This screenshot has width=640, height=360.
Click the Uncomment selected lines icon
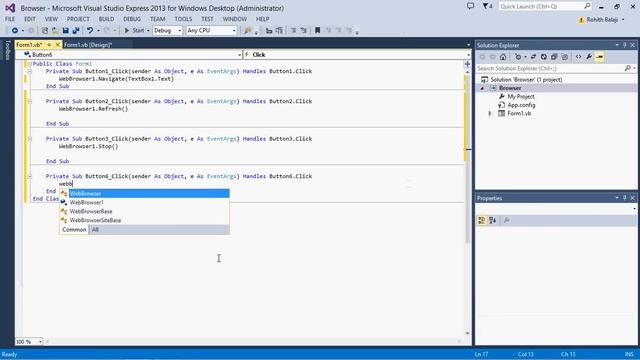tap(304, 31)
